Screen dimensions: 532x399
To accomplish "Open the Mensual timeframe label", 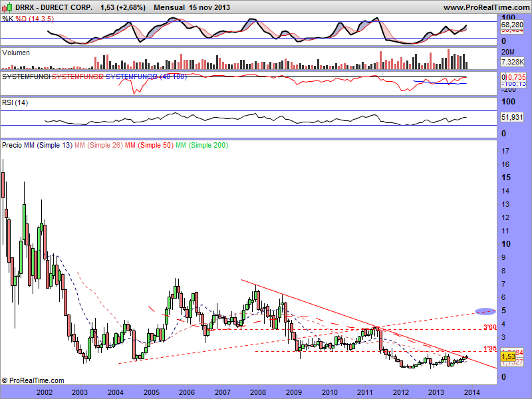I will click(170, 7).
